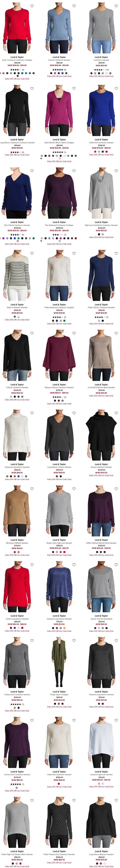Viewport: 120px width, 868px height.
Task: Save Ebony Cashmere Sweater using heart icon
Action: point(116,413)
